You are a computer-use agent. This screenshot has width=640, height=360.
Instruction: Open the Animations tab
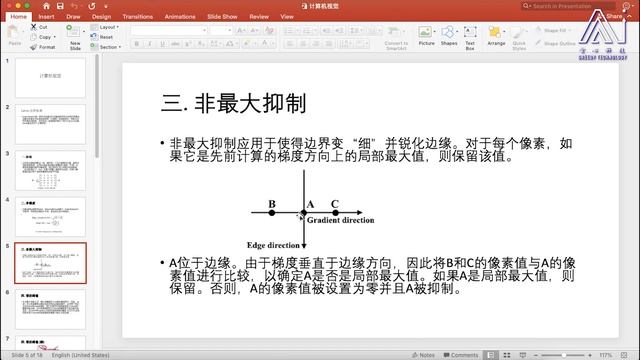pos(180,17)
